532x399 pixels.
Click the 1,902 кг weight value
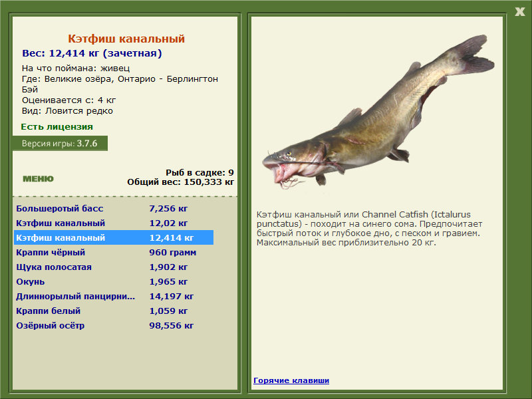pos(168,267)
